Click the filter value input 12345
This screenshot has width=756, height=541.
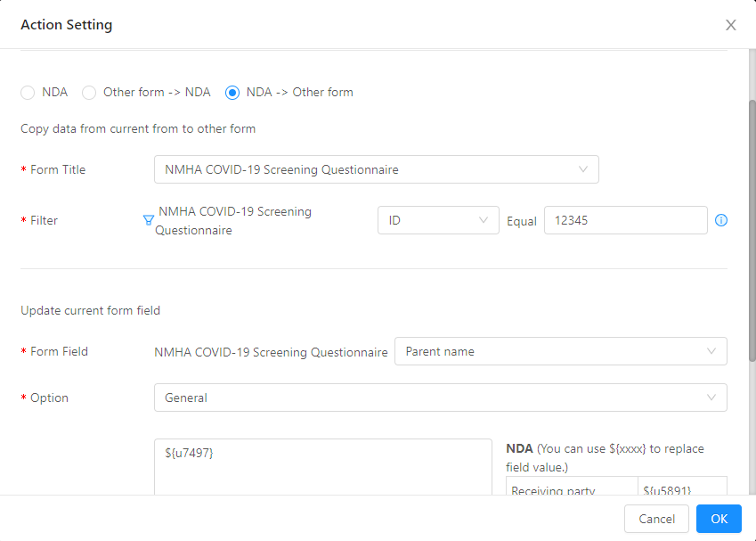[625, 220]
